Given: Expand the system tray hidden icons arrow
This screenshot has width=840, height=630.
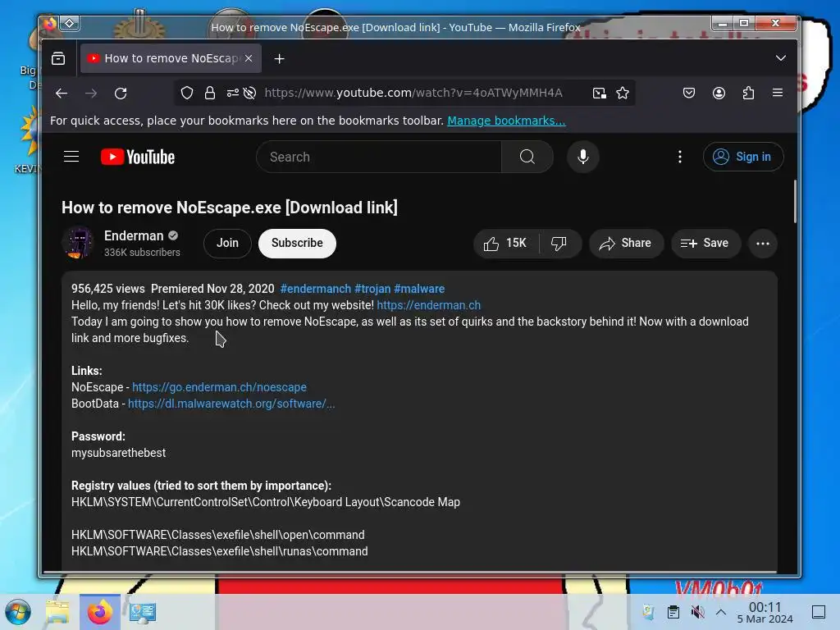Looking at the screenshot, I should click(721, 612).
